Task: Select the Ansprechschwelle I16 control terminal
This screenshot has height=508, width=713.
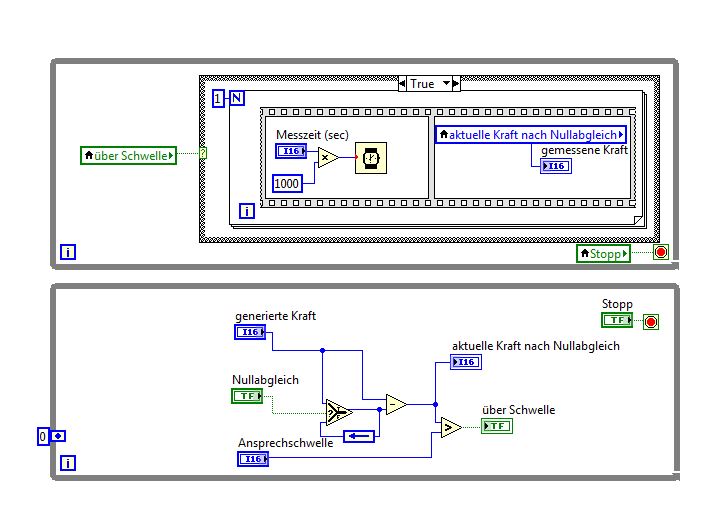Action: pos(253,459)
